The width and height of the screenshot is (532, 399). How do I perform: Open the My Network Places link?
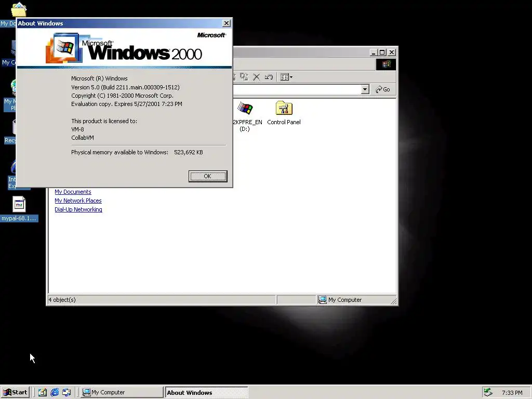pos(78,201)
